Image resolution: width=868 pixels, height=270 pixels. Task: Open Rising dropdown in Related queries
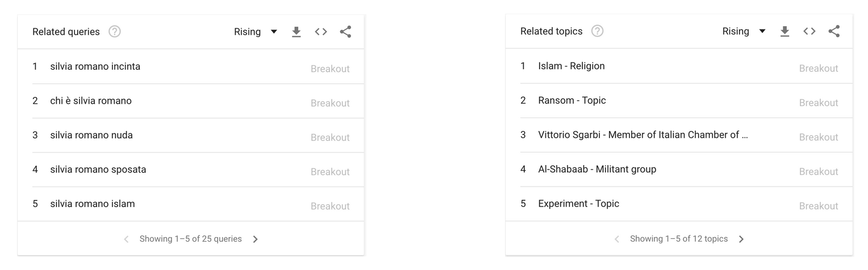click(256, 32)
